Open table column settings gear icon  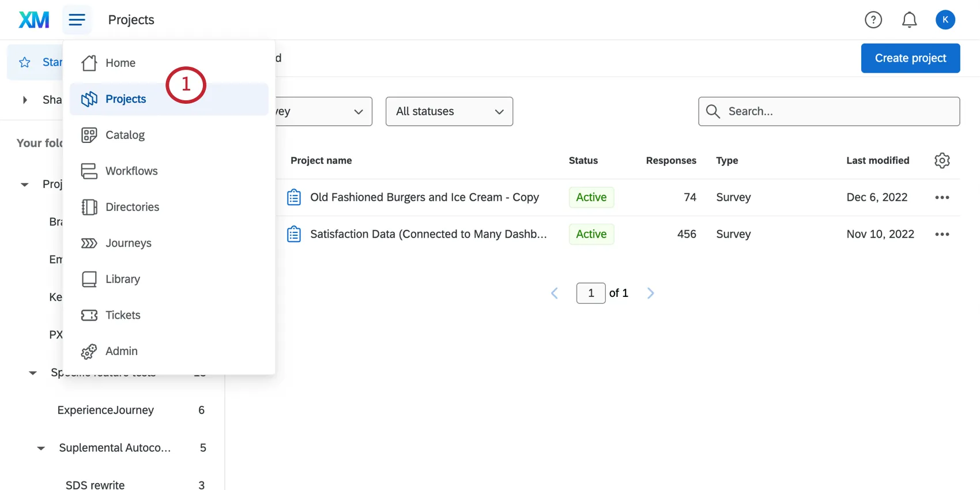[942, 161]
